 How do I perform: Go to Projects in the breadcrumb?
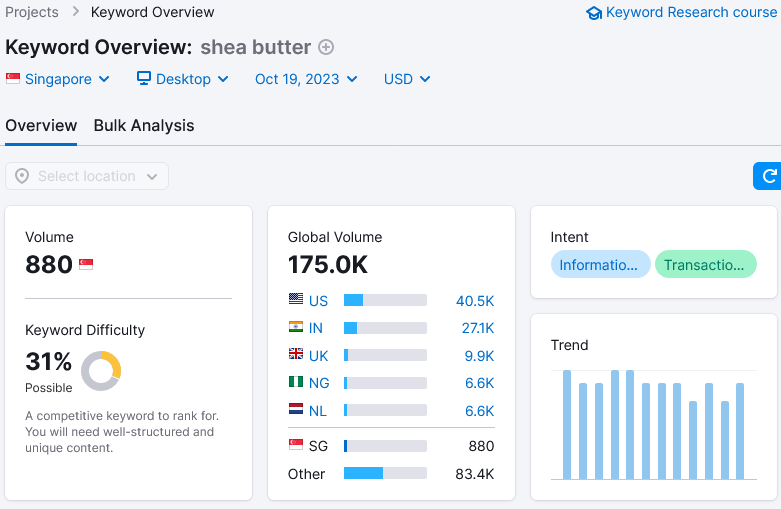coord(30,13)
